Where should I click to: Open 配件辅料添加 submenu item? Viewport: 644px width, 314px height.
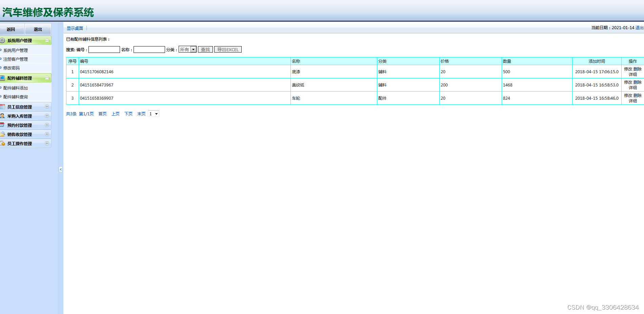tap(16, 88)
